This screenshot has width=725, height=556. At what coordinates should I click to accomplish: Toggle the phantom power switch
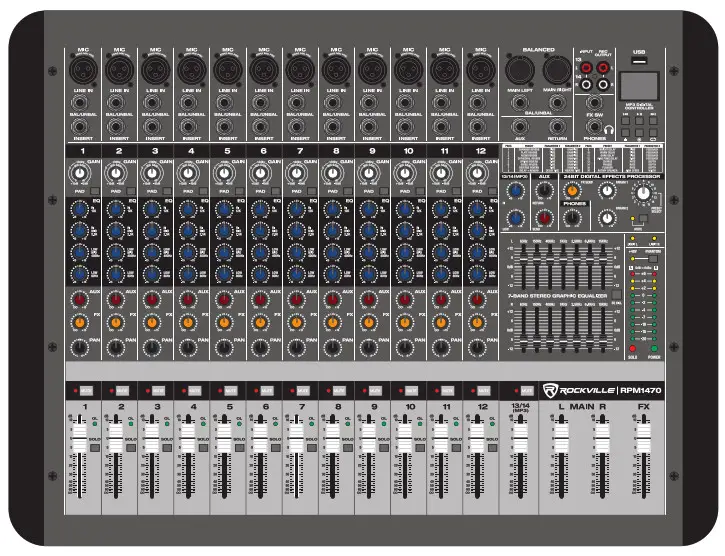tap(653, 259)
